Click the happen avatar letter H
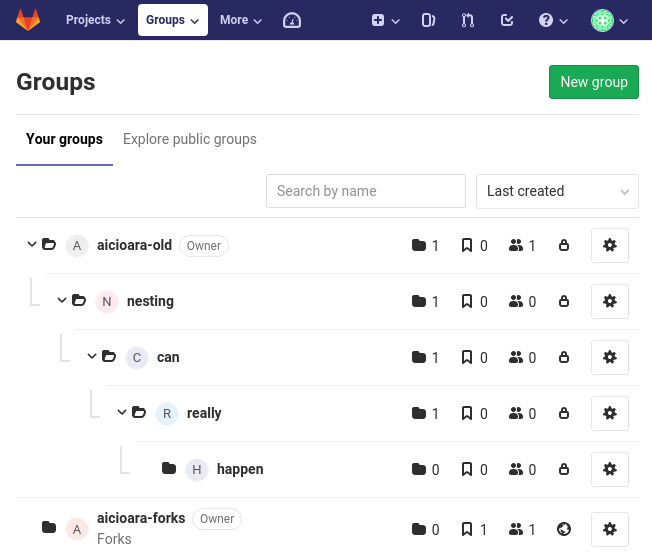This screenshot has width=652, height=560. [197, 470]
